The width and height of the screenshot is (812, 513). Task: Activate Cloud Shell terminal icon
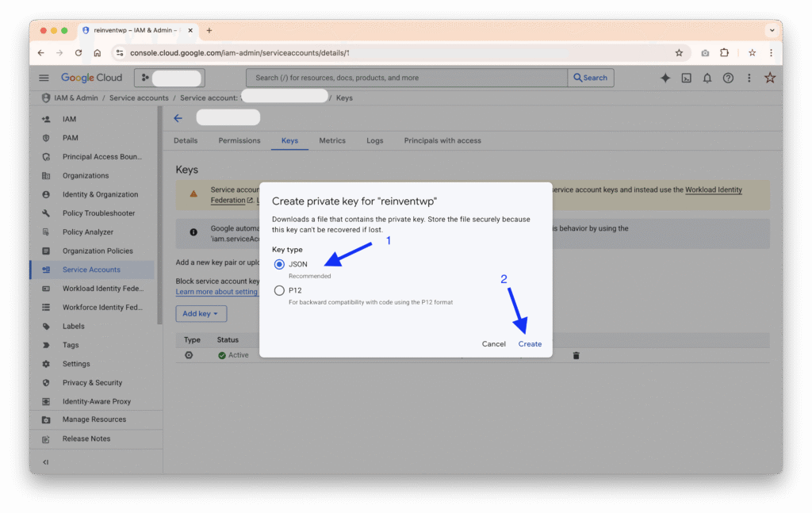[x=686, y=78]
